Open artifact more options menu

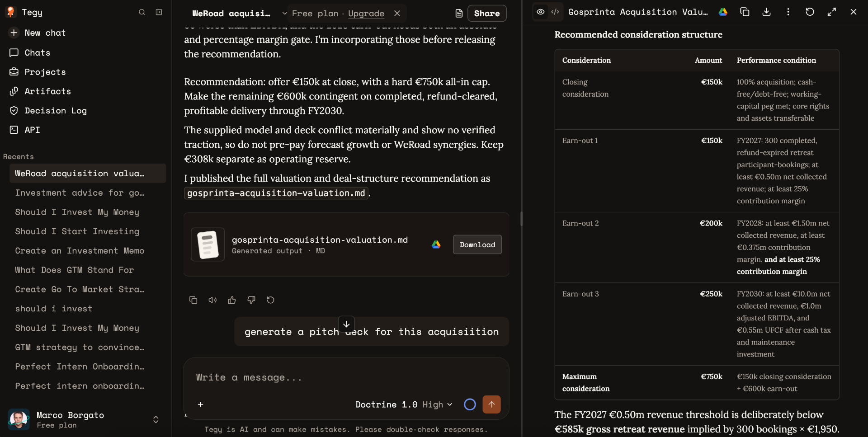(x=788, y=12)
